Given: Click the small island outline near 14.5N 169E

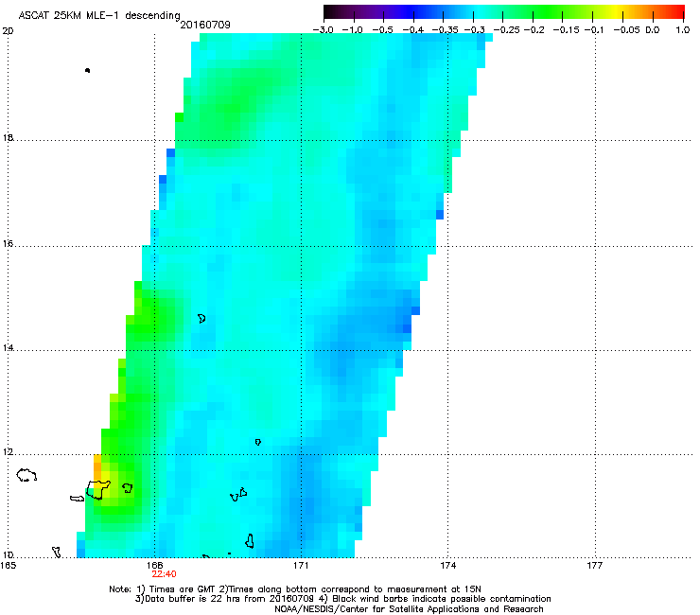Looking at the screenshot, I should pos(201,319).
